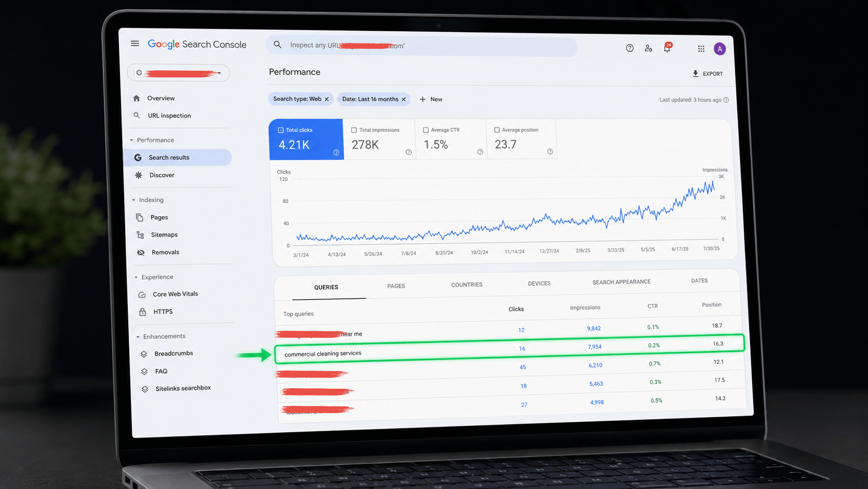Open users and permissions icon

click(x=648, y=48)
